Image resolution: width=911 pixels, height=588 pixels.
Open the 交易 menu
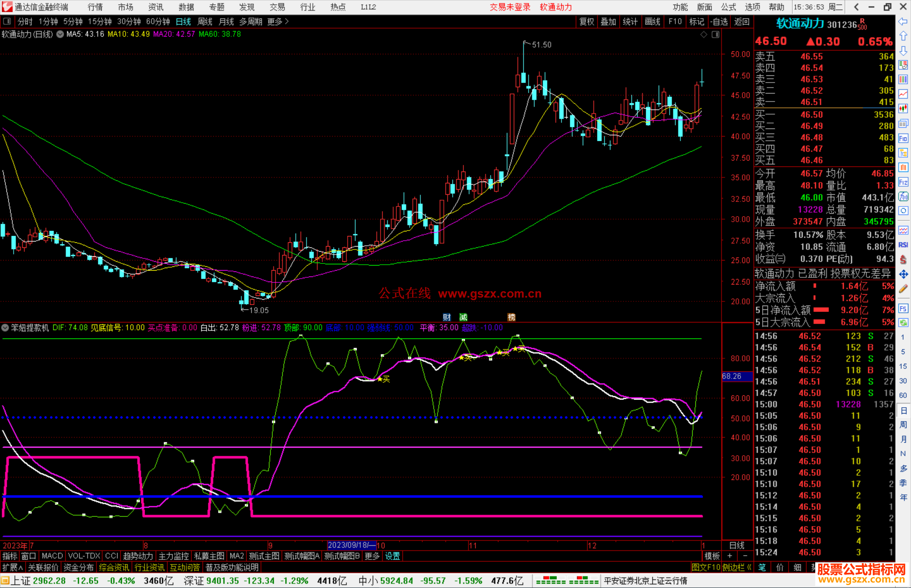click(x=277, y=7)
